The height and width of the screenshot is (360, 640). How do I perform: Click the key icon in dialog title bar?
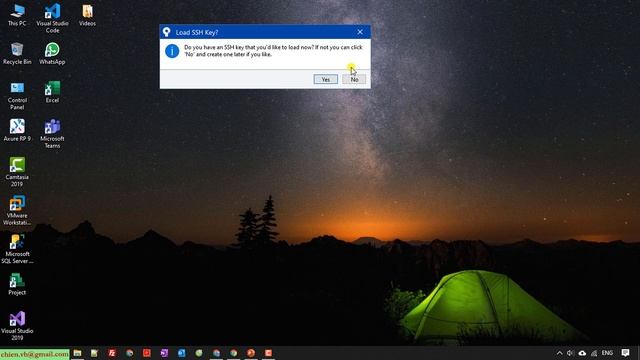click(167, 32)
